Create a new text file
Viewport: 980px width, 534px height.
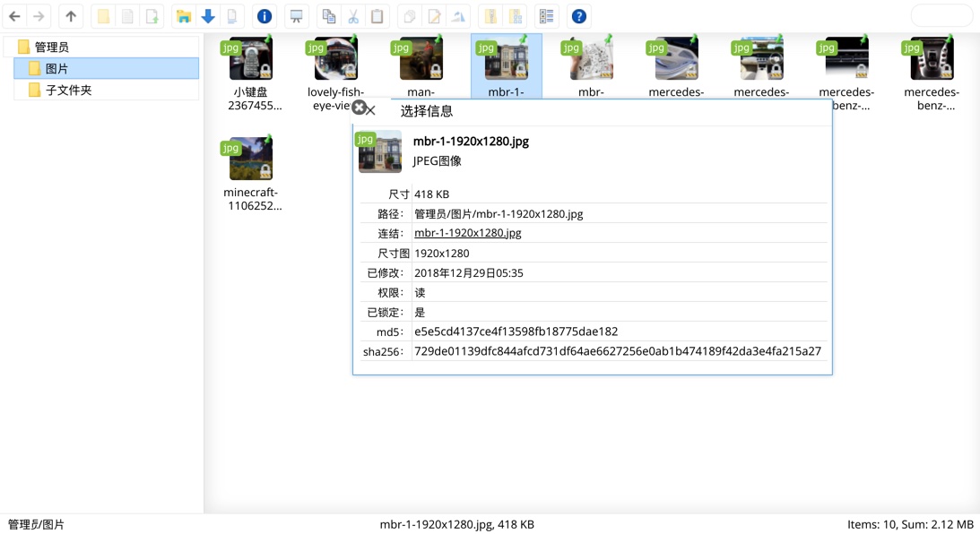point(127,16)
